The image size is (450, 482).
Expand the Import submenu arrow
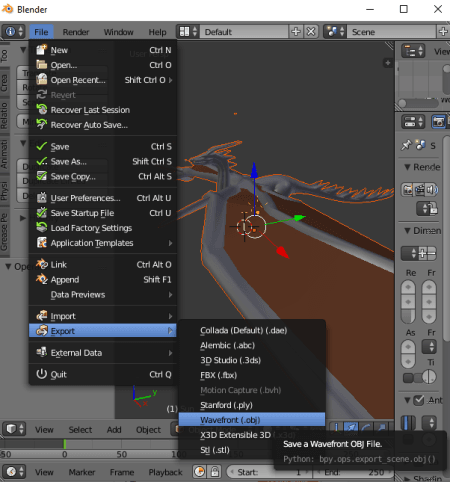click(x=170, y=316)
